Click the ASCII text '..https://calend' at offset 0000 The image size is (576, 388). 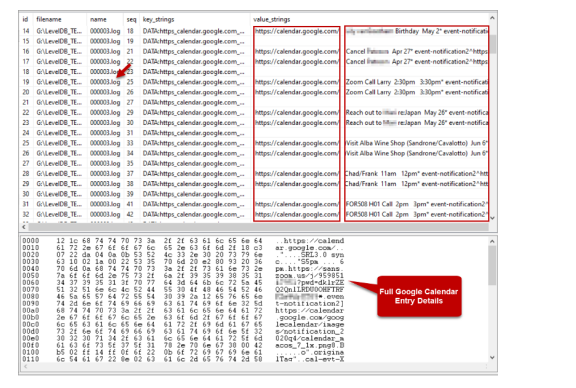(310, 241)
